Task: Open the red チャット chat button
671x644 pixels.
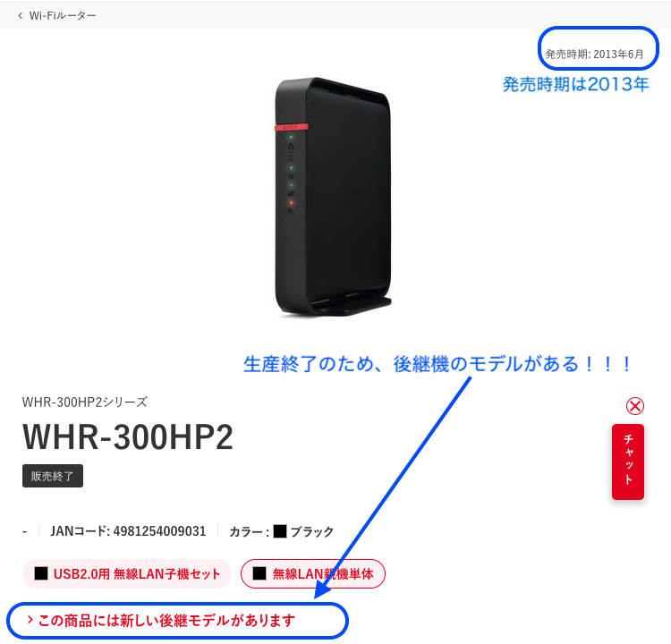Action: coord(628,462)
